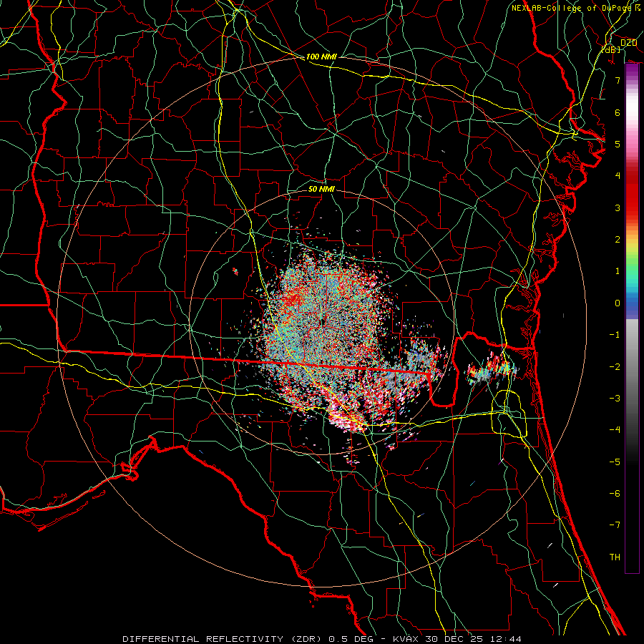Click "0.5 DEG" in the bottom caption
644x644 pixels.
[351, 639]
